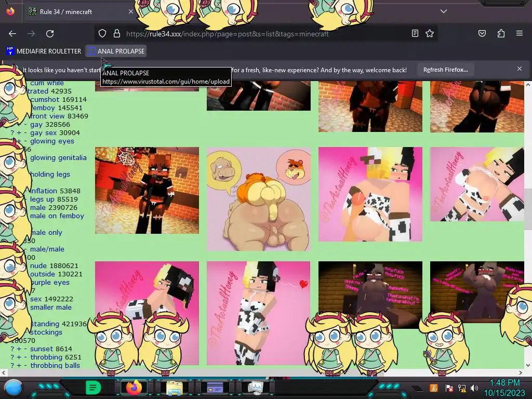
Task: Click the horizontal scrollbar right arrow
Action: tap(521, 373)
